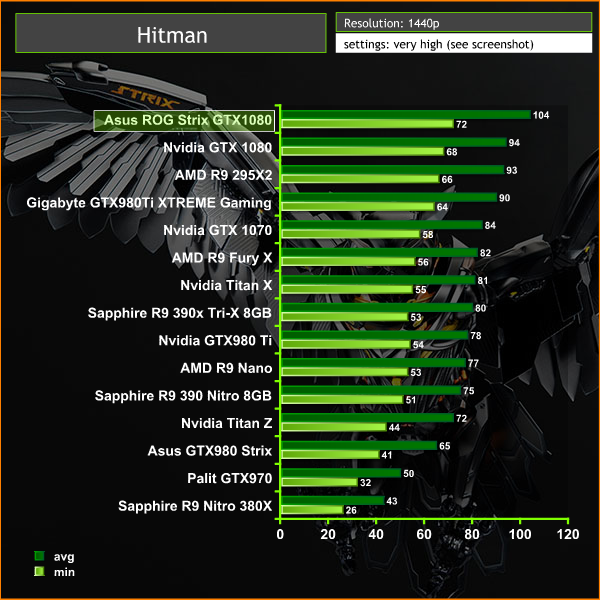The width and height of the screenshot is (600, 600).
Task: Select the avg legend label
Action: point(64,557)
